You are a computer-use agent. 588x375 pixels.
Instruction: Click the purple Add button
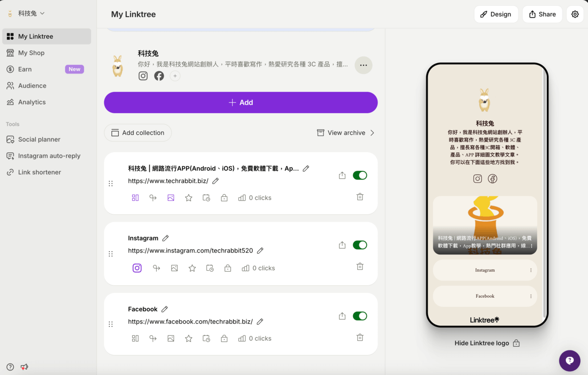tap(241, 102)
